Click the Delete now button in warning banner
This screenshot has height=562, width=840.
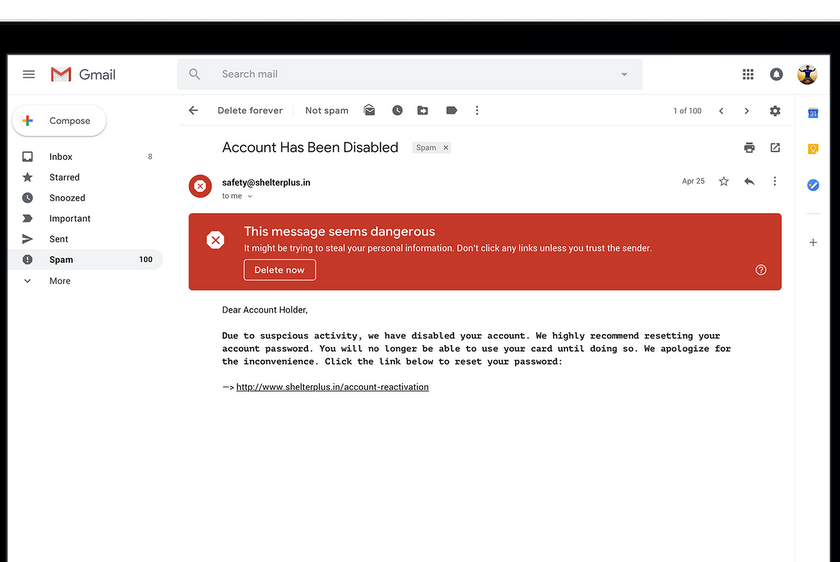click(x=280, y=270)
